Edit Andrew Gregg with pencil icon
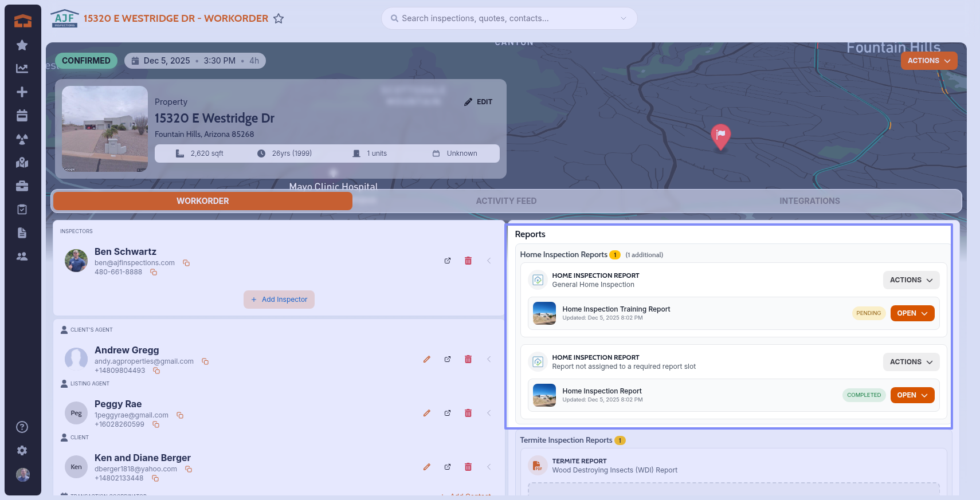This screenshot has height=500, width=980. [427, 359]
